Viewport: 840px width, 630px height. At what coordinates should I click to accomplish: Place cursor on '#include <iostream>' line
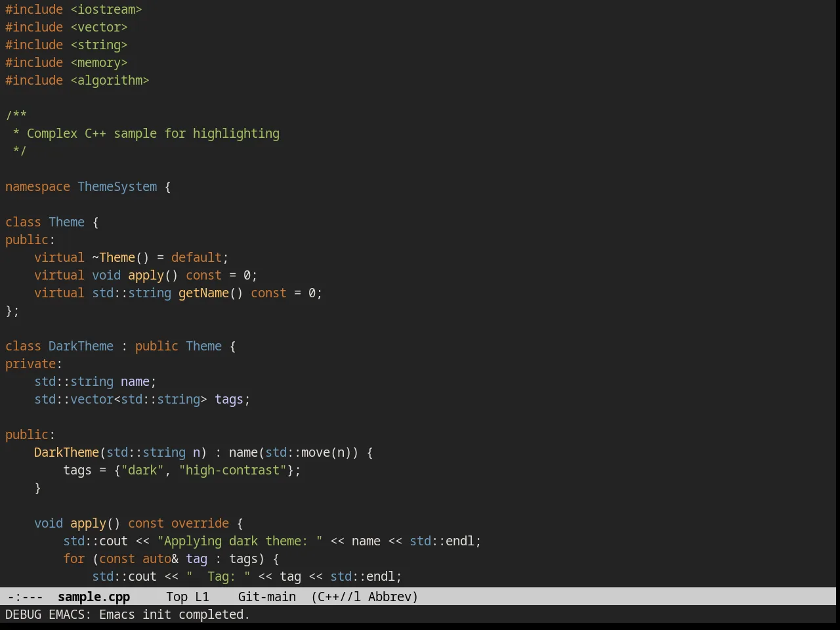(x=73, y=9)
